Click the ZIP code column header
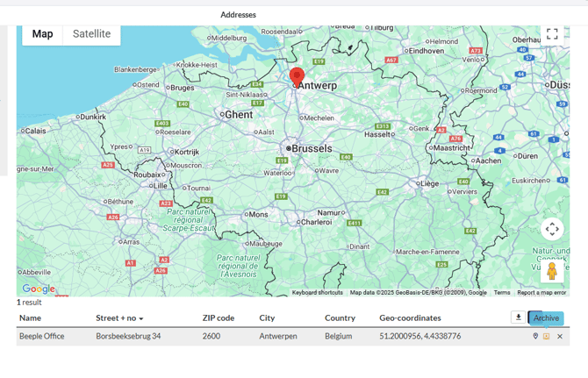This screenshot has height=378, width=588. 218,317
